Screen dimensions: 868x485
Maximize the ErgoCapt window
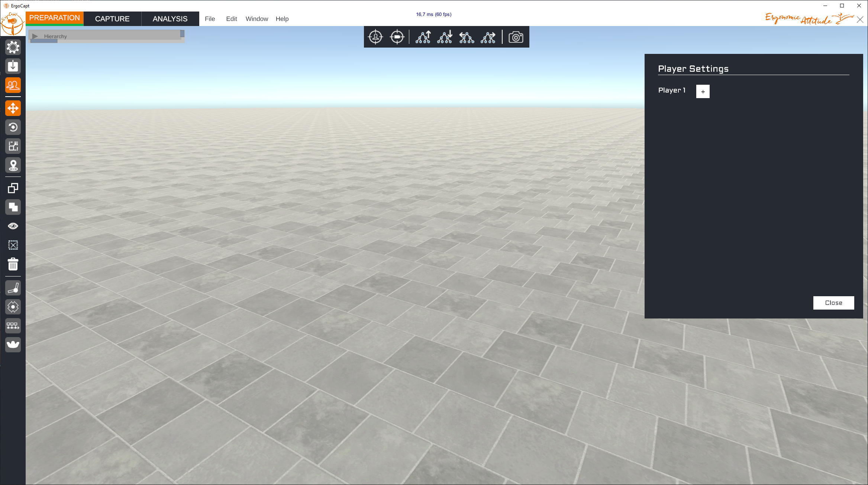(842, 6)
